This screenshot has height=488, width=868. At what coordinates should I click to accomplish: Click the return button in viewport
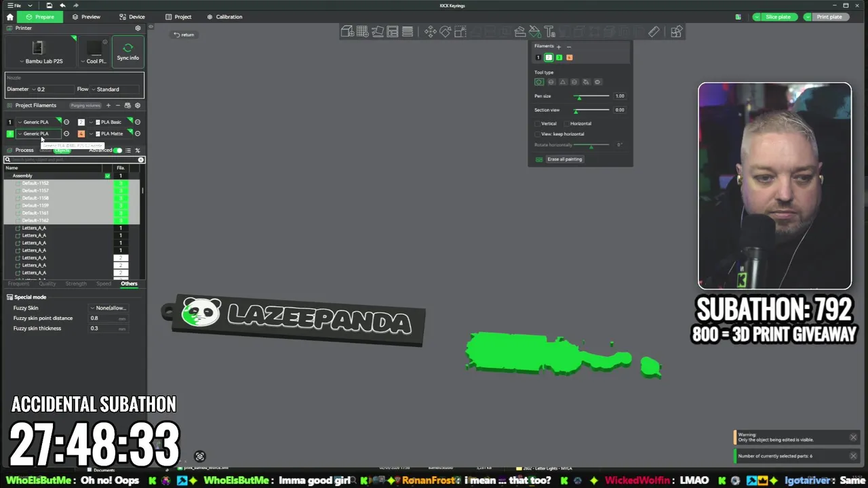(184, 35)
